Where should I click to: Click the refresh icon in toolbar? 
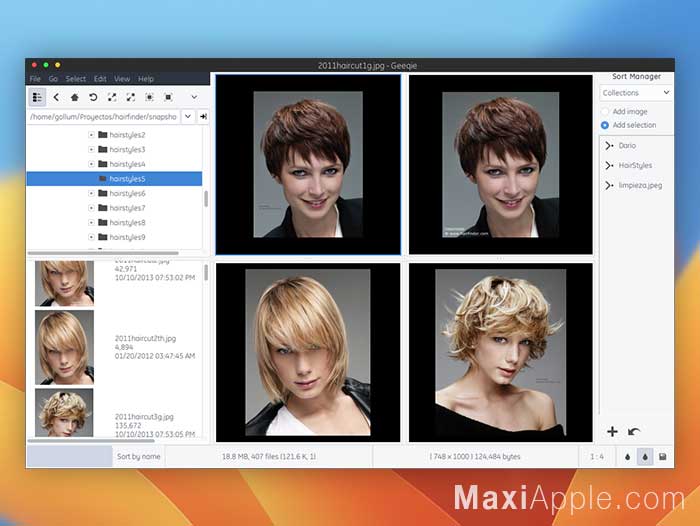(x=93, y=97)
